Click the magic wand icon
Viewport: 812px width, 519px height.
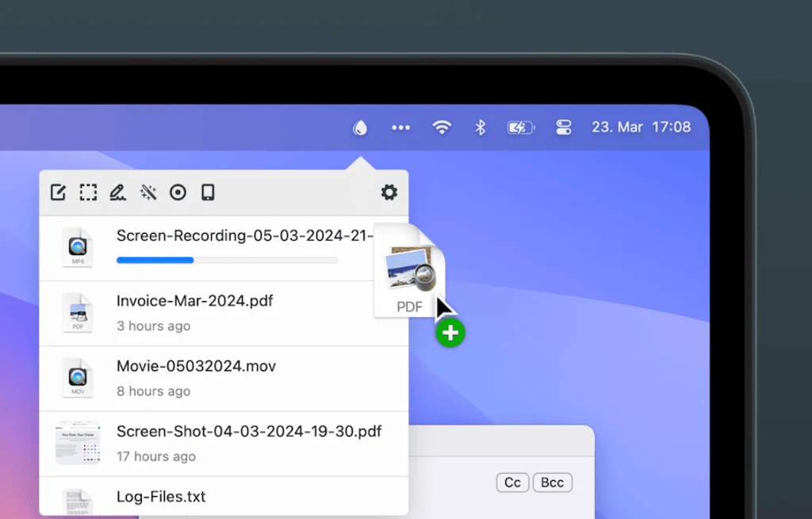[x=148, y=193]
